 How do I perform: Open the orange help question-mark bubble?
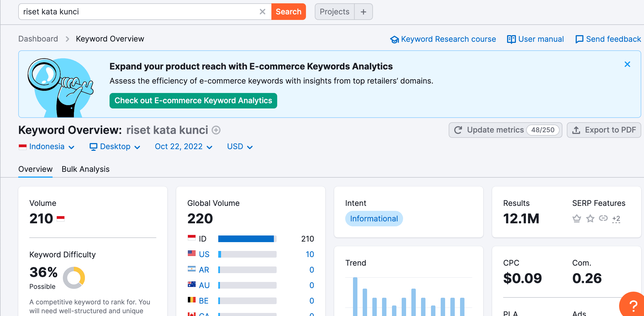633,305
